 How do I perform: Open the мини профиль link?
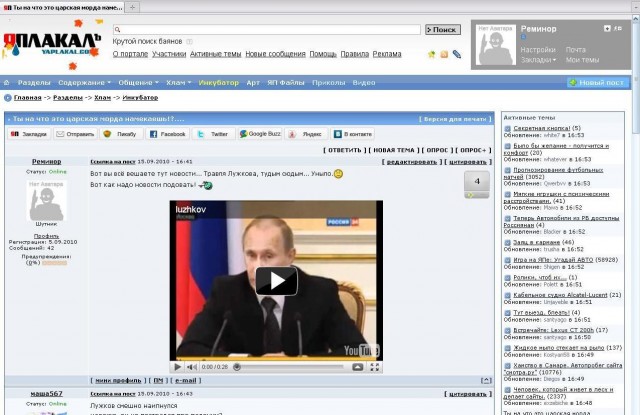118,380
